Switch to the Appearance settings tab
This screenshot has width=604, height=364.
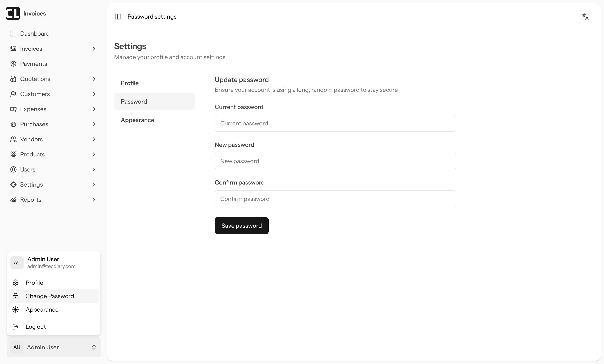pyautogui.click(x=154, y=120)
